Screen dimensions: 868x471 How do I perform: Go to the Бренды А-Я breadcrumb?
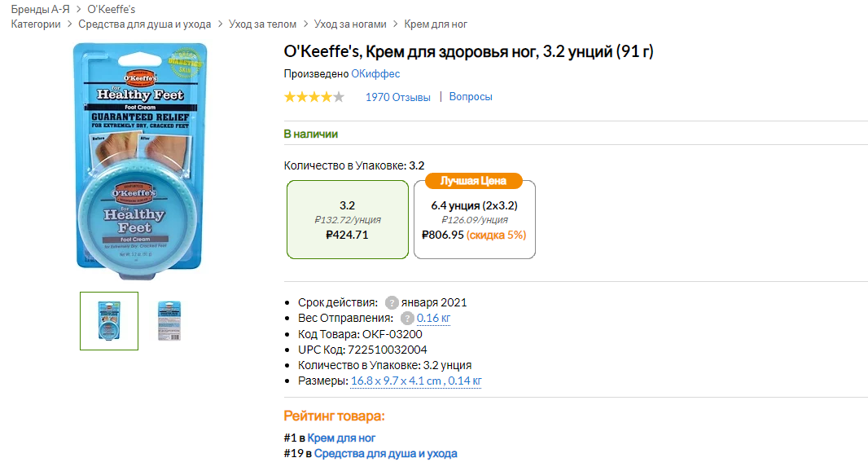pyautogui.click(x=40, y=9)
